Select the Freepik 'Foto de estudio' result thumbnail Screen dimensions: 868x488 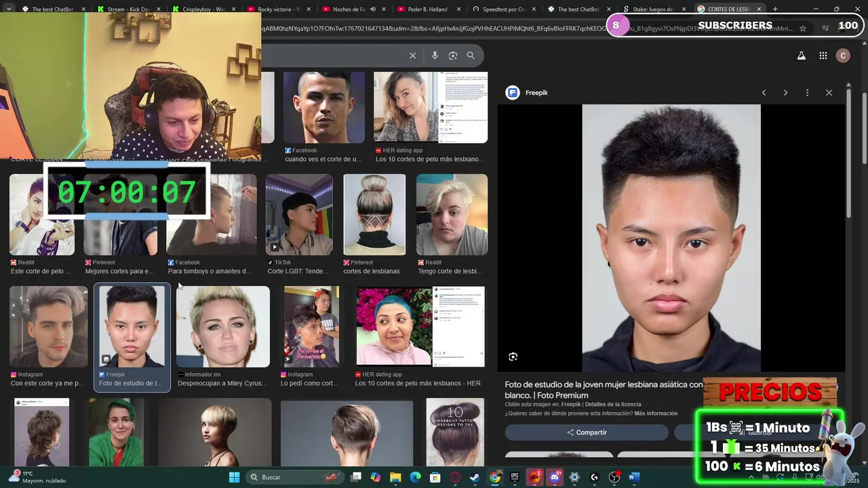coord(132,327)
